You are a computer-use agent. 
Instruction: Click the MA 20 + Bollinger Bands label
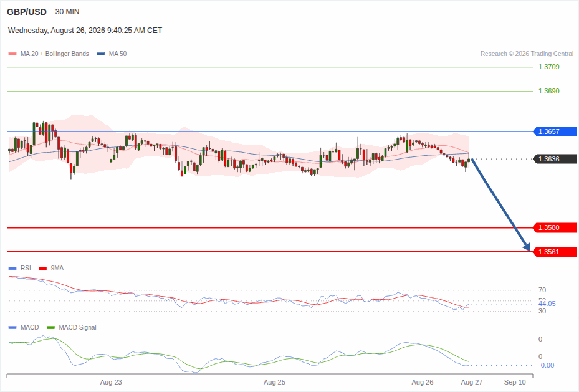click(x=55, y=54)
